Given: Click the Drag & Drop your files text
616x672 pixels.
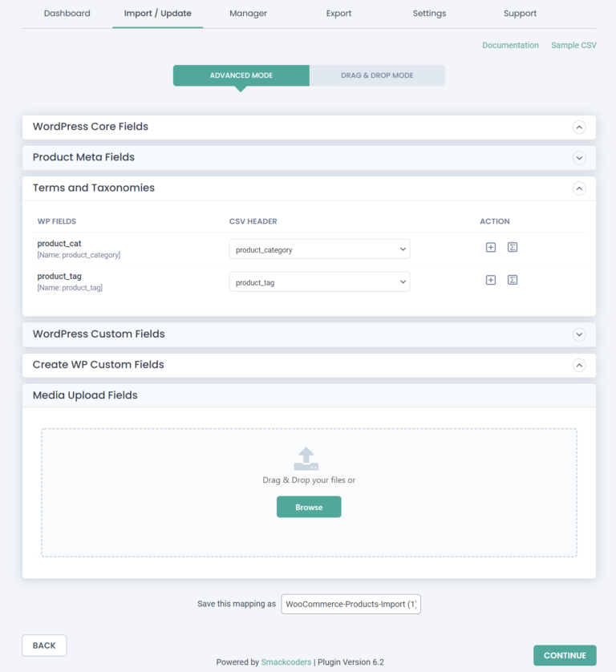Looking at the screenshot, I should click(x=309, y=480).
